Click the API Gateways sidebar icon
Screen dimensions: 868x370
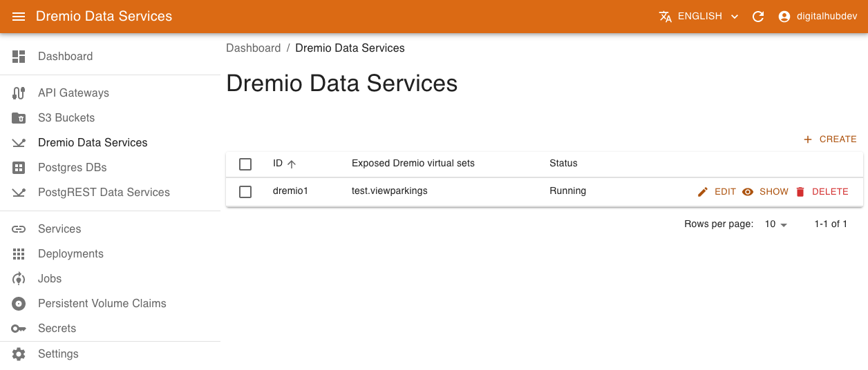click(19, 93)
